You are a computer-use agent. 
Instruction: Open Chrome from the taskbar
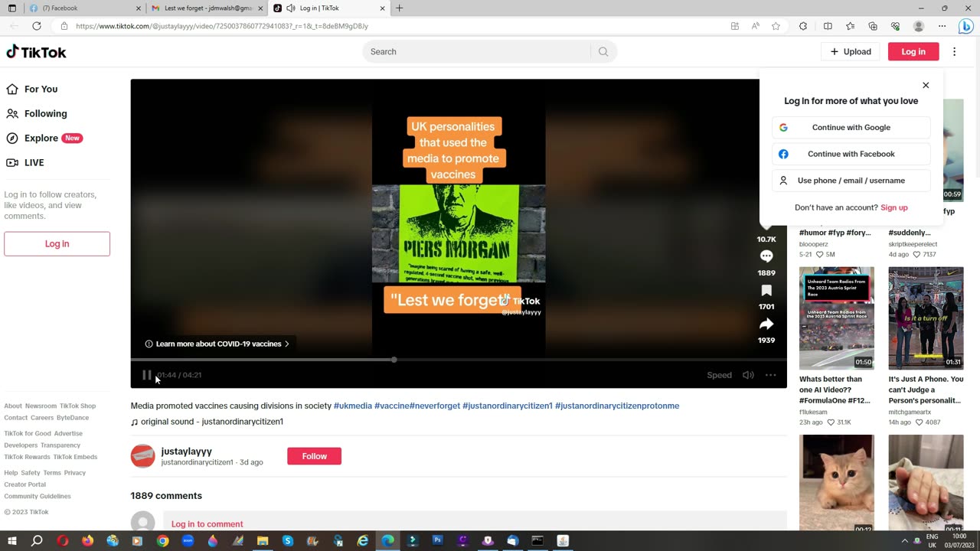(162, 541)
